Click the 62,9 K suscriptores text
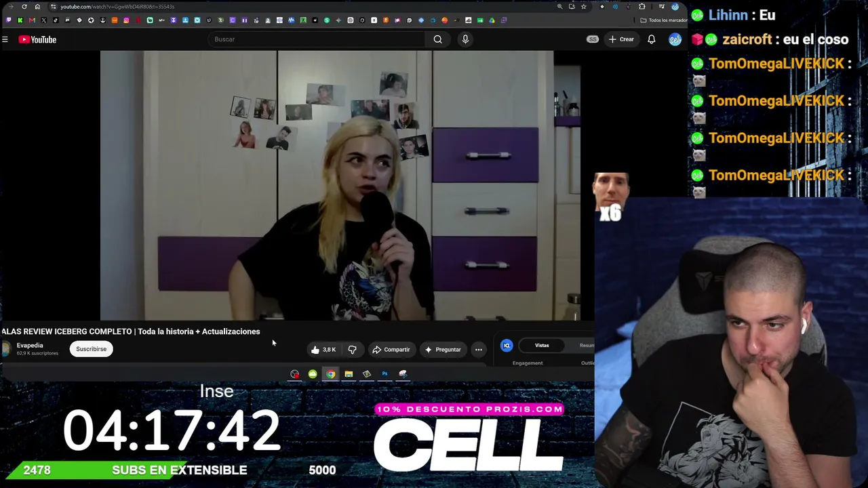868x488 pixels. point(37,353)
